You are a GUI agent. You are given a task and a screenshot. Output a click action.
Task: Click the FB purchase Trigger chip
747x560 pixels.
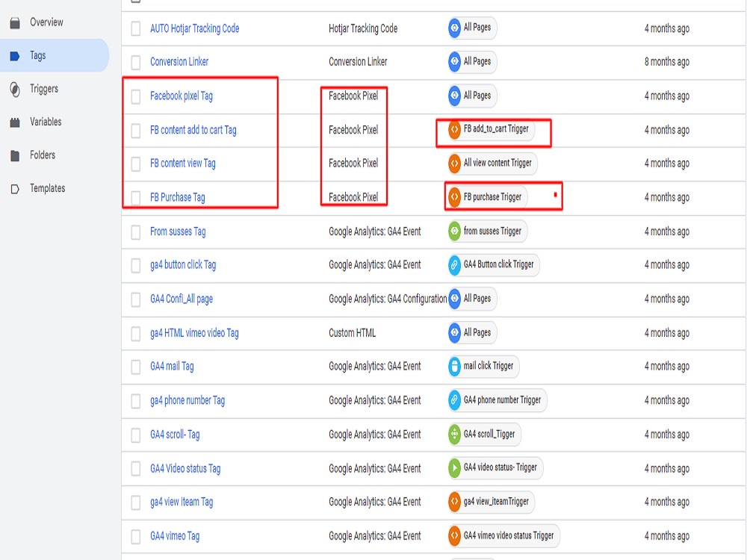click(489, 197)
